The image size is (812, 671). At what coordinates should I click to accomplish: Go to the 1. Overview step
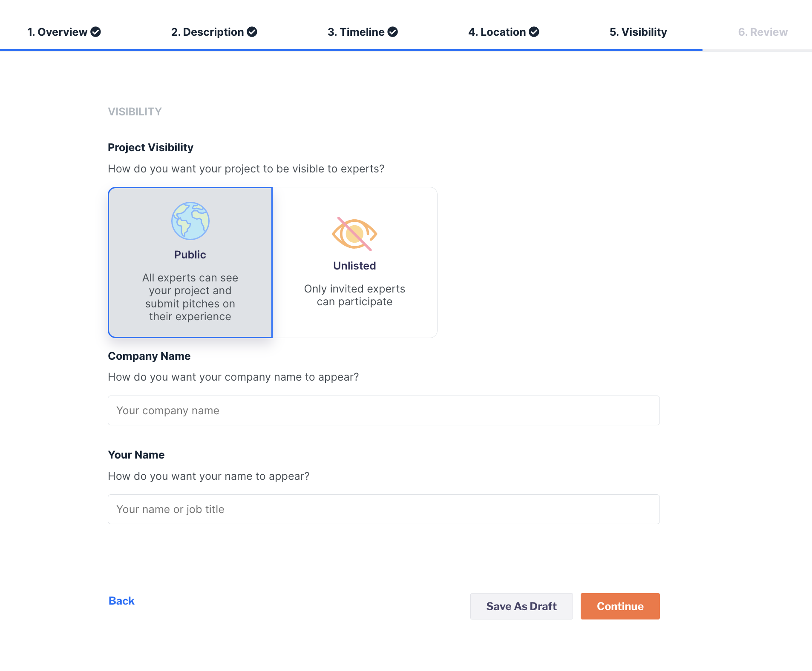(64, 32)
